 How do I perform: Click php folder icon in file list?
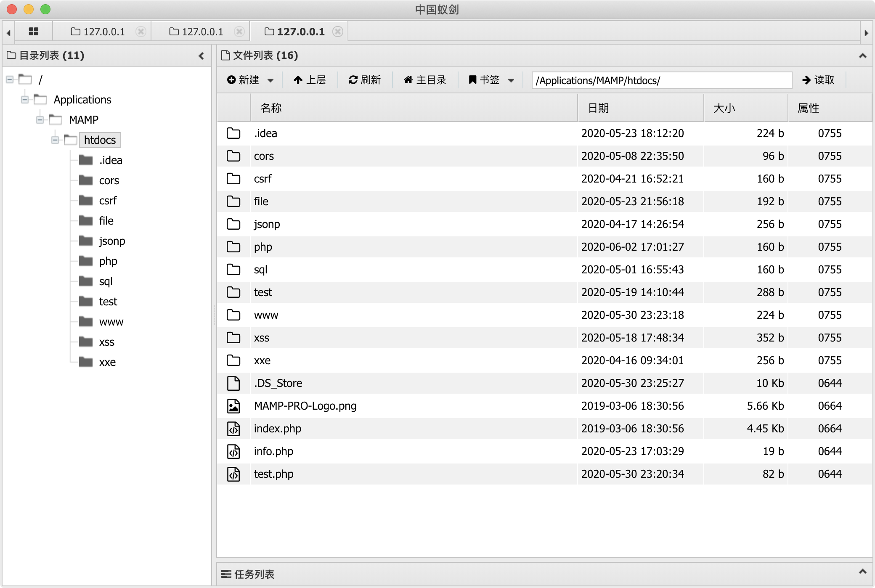tap(233, 247)
